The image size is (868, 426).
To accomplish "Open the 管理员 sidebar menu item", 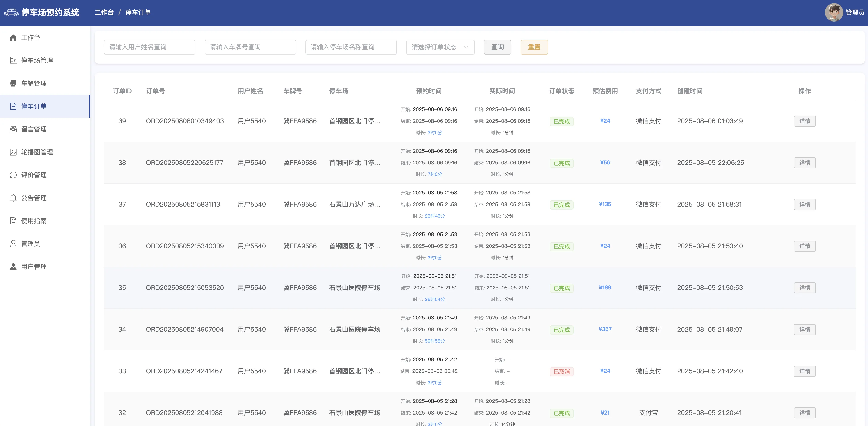I will tap(30, 244).
